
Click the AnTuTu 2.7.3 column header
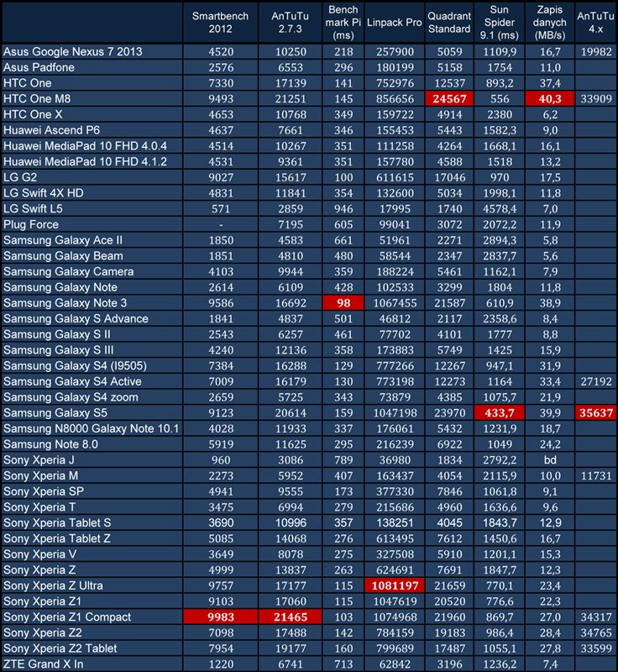(290, 23)
